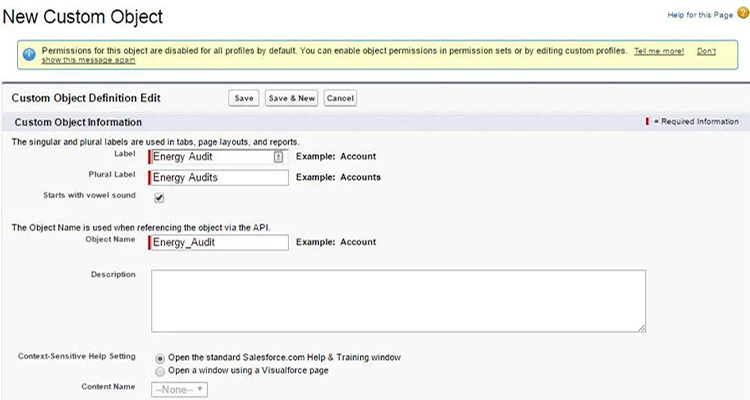Follow the Tell me more! link
The image size is (750, 400).
pyautogui.click(x=659, y=51)
